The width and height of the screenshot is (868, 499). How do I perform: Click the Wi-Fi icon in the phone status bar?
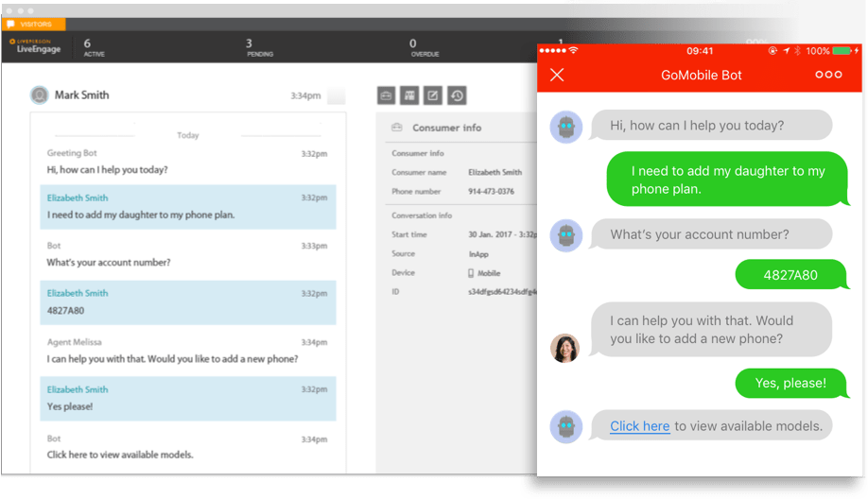[574, 50]
